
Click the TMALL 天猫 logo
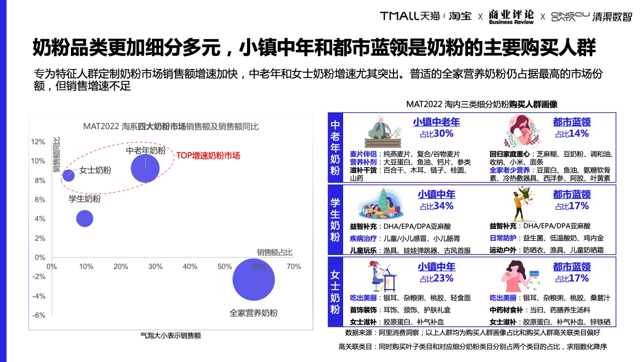[410, 16]
